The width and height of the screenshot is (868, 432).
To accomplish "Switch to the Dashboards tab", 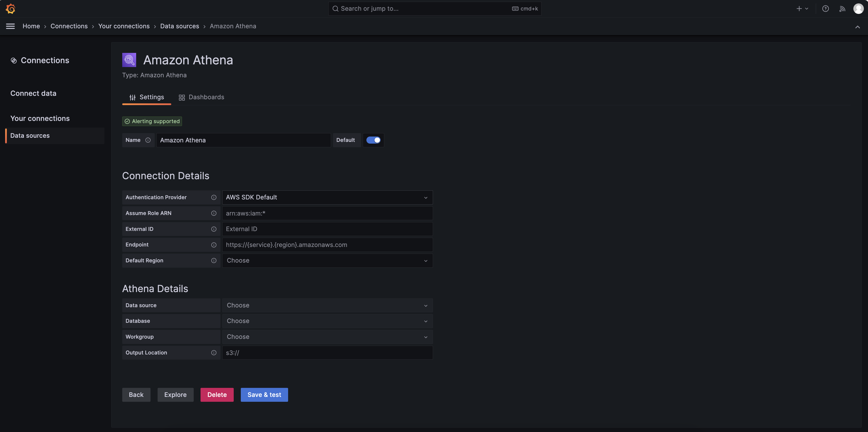I will (201, 97).
